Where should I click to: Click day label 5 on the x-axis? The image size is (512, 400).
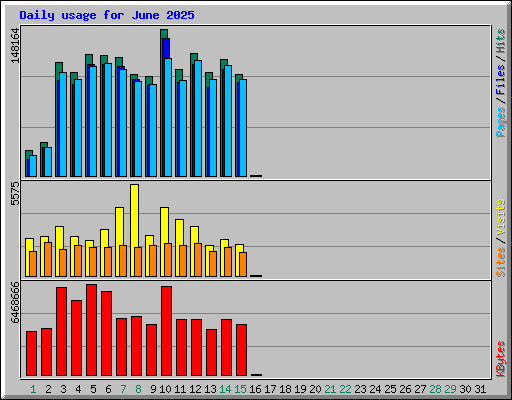point(93,389)
